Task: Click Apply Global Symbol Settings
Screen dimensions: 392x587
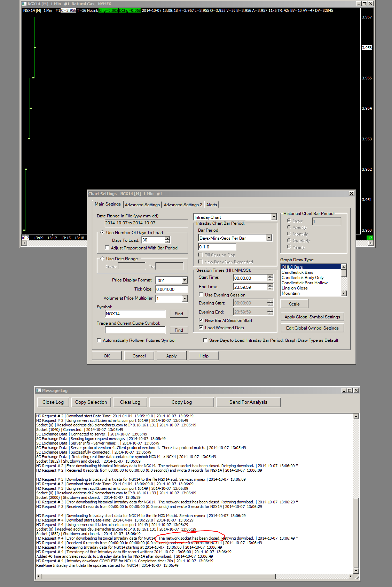Action: point(312,317)
